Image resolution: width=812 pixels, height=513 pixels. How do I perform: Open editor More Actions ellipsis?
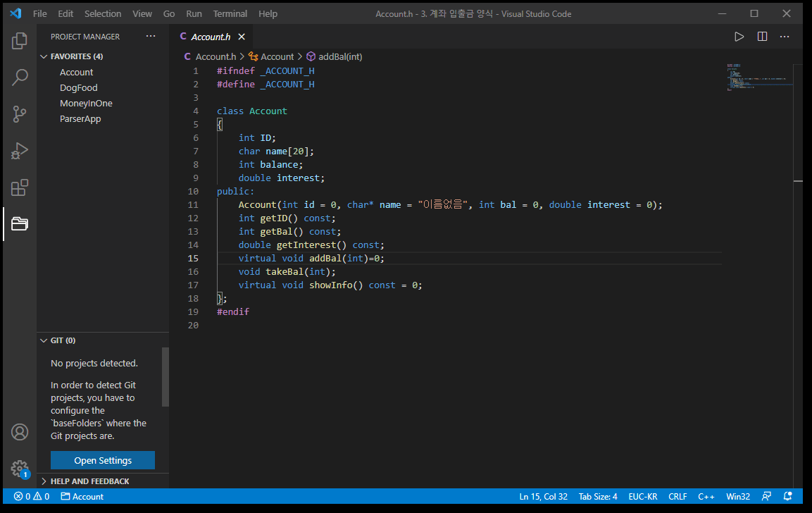(785, 37)
